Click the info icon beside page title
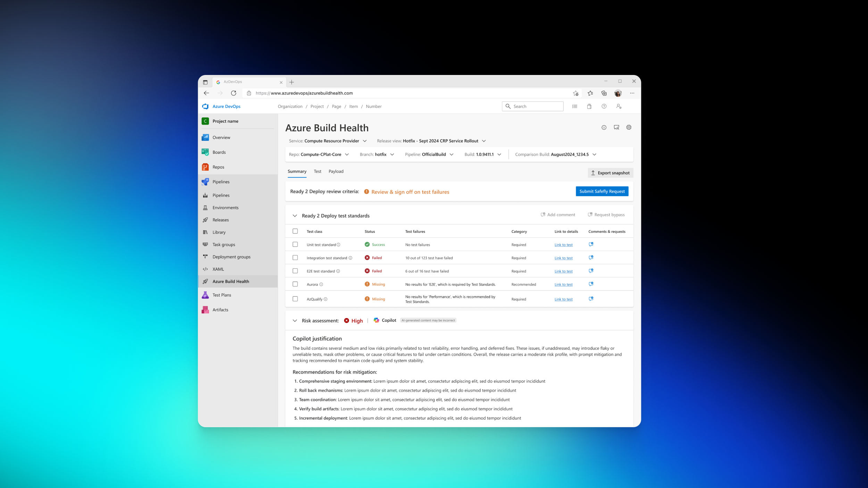The width and height of the screenshot is (868, 488). pyautogui.click(x=604, y=127)
